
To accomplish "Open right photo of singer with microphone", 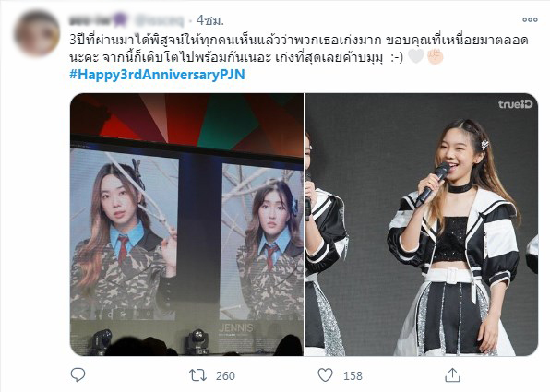I will pyautogui.click(x=422, y=224).
